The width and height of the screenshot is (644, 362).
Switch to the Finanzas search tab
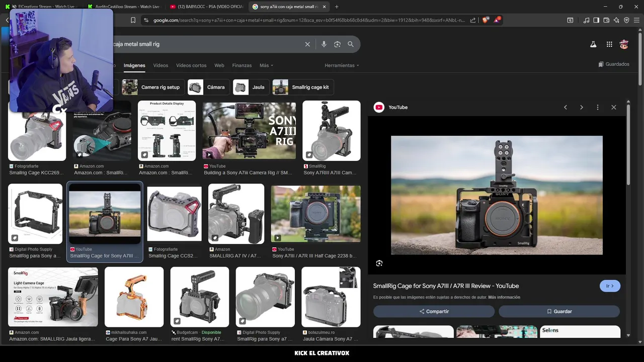[x=242, y=65]
